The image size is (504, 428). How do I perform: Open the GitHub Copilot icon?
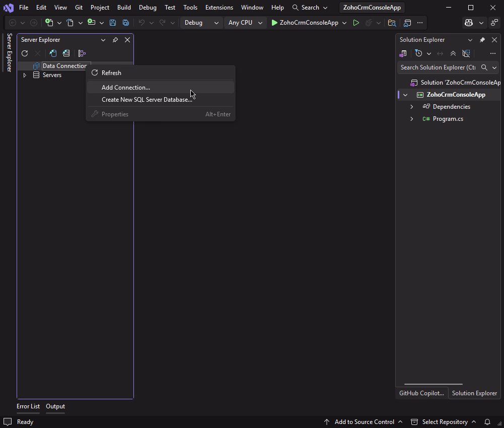click(x=469, y=23)
